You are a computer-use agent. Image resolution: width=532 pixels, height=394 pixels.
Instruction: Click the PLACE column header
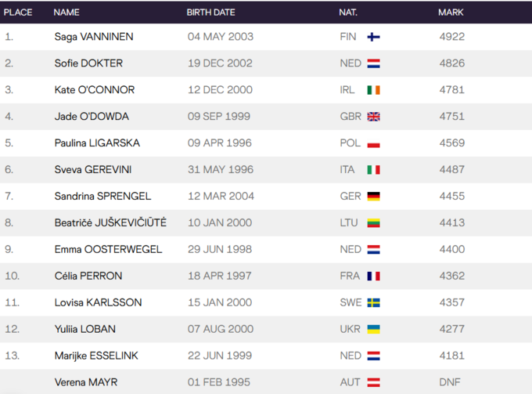[x=18, y=13]
